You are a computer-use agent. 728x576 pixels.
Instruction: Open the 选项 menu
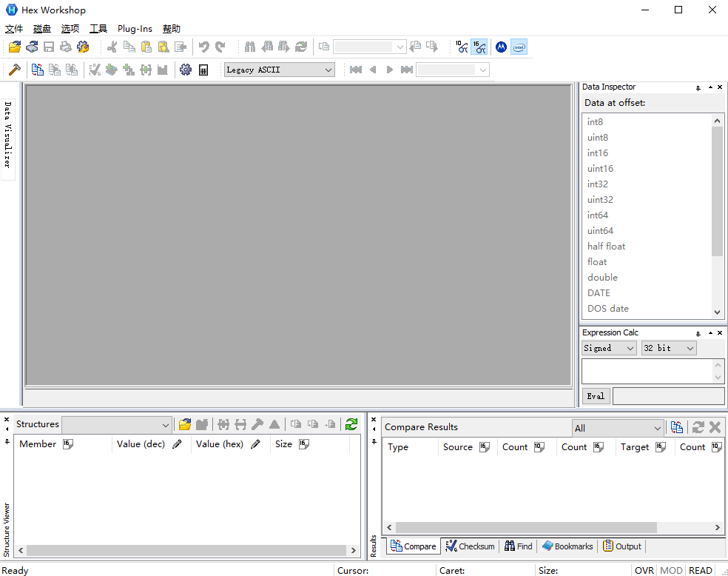pos(70,29)
